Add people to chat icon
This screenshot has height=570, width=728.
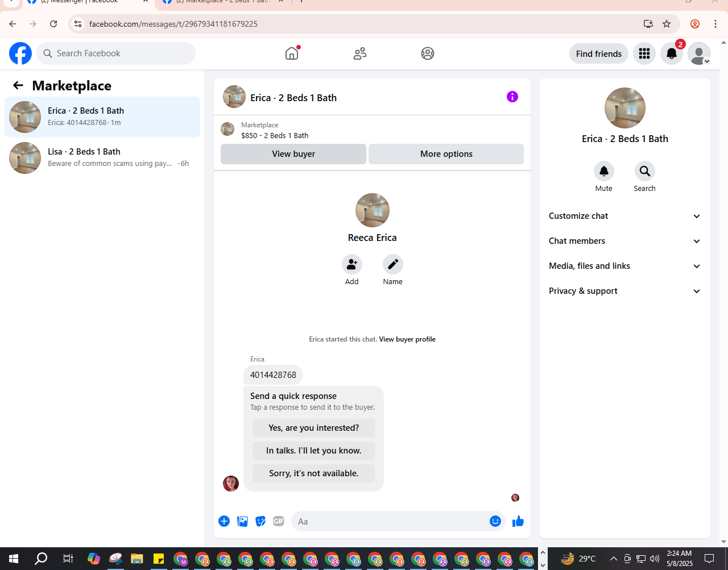coord(352,264)
